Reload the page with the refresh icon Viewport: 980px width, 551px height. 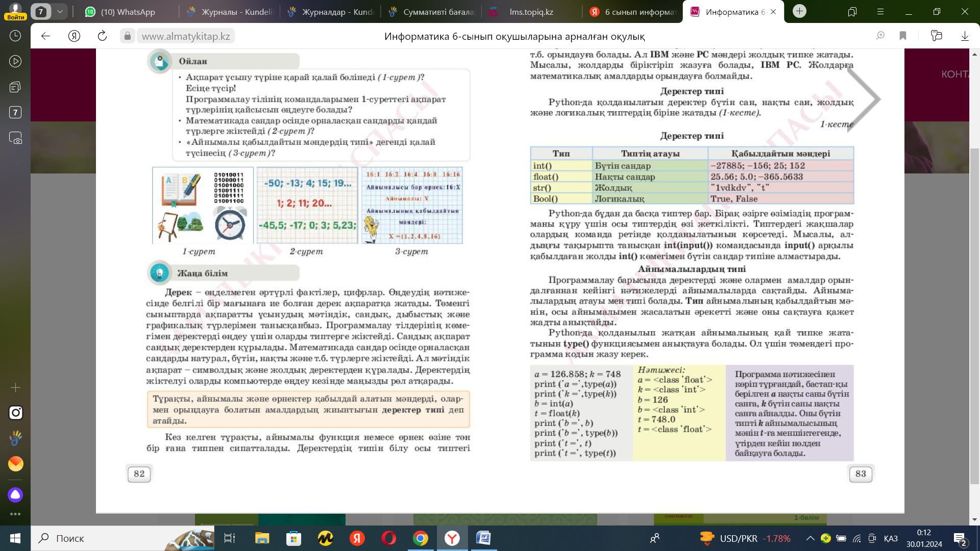click(102, 36)
